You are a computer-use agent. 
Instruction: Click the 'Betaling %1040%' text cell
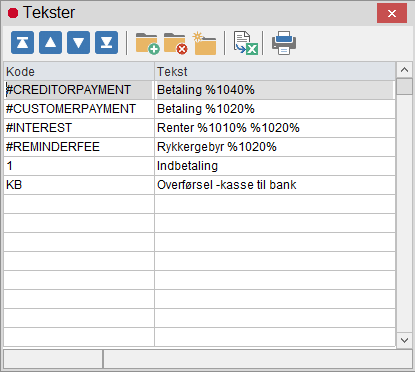click(x=275, y=90)
